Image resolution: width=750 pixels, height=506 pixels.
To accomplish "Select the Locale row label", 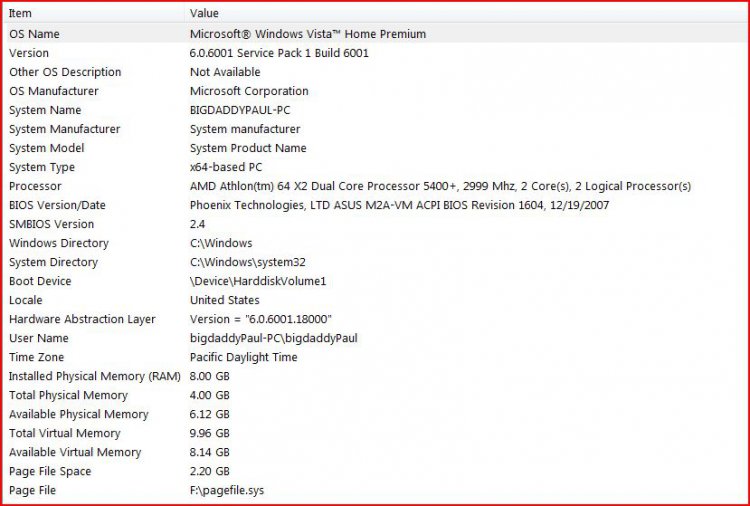I will (25, 300).
